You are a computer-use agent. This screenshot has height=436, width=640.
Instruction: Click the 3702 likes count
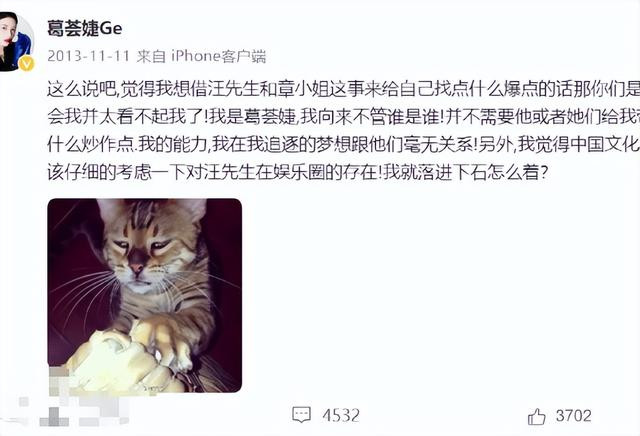573,416
